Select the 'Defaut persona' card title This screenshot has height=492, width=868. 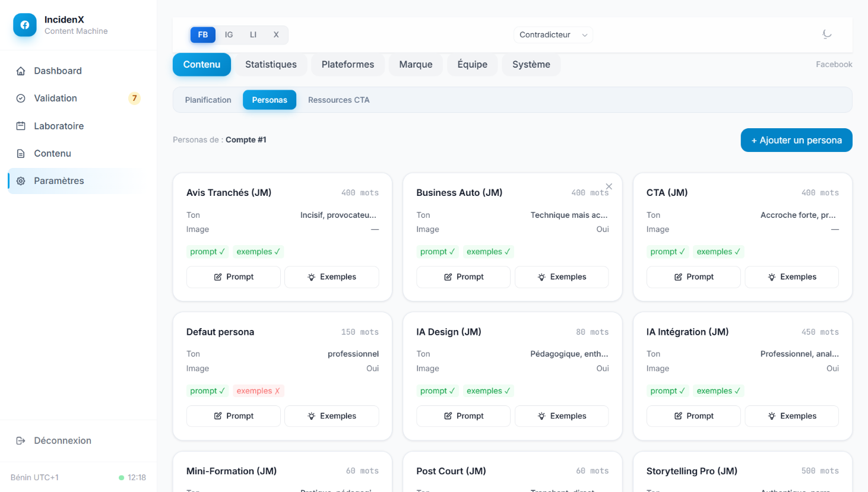[x=220, y=332]
